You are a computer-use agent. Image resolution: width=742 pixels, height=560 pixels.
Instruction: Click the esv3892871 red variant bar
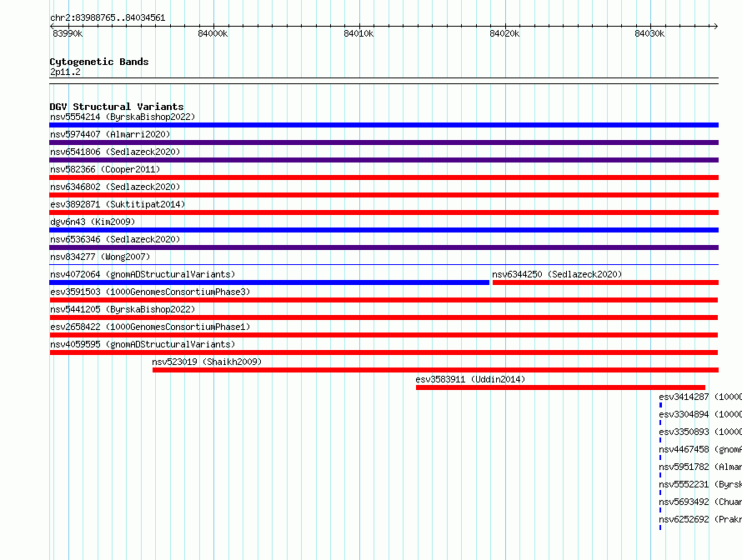click(x=384, y=212)
